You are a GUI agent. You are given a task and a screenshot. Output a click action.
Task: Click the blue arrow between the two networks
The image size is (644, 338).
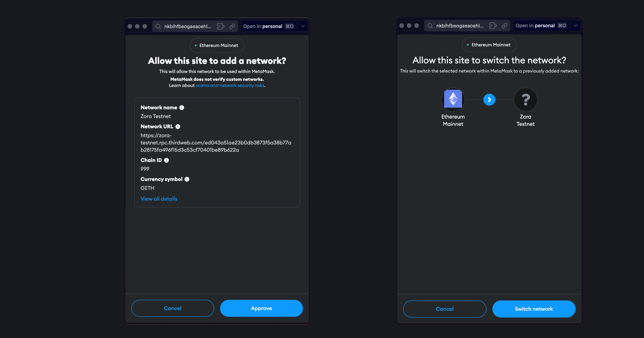[489, 100]
